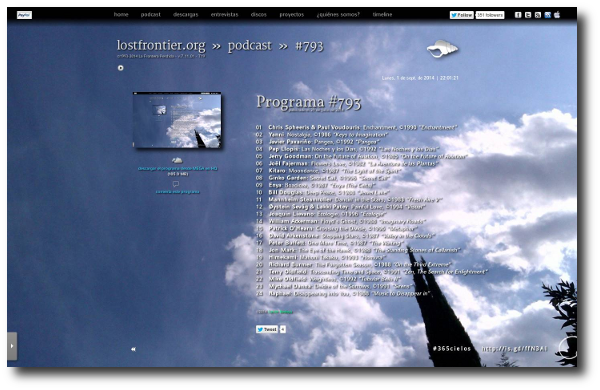Click #793 in the page heading
This screenshot has height=390, width=600.
point(309,46)
